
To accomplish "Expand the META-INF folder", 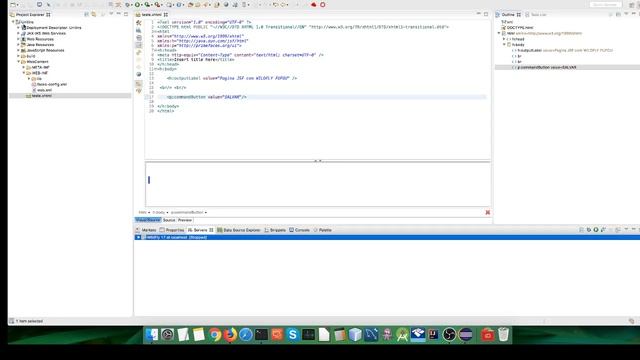I will (x=24, y=67).
